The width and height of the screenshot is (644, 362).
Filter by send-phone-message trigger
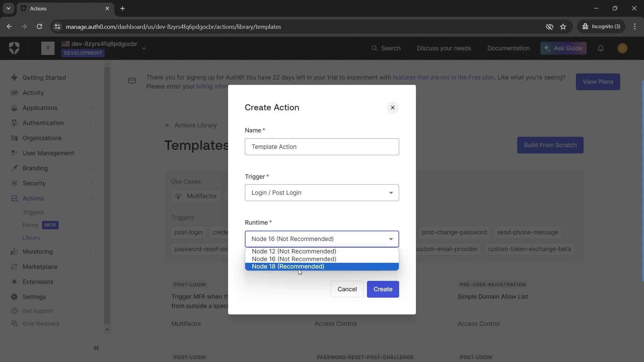(x=528, y=232)
